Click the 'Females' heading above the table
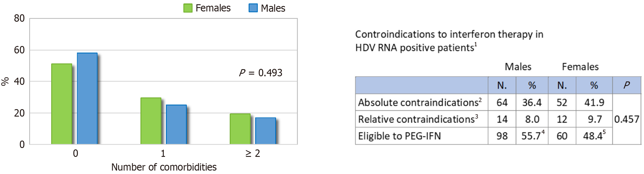The width and height of the screenshot is (644, 174). point(580,67)
